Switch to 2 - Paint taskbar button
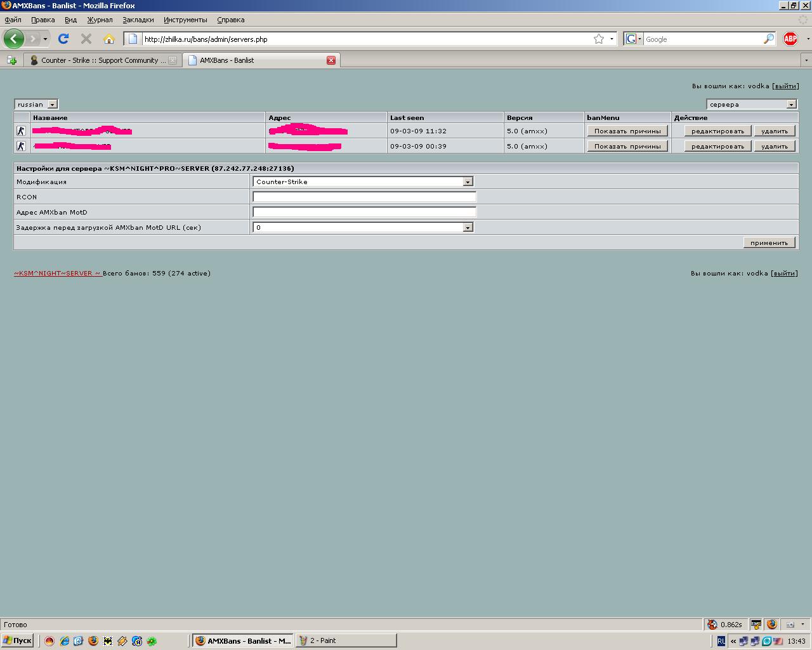The width and height of the screenshot is (812, 650). point(346,640)
